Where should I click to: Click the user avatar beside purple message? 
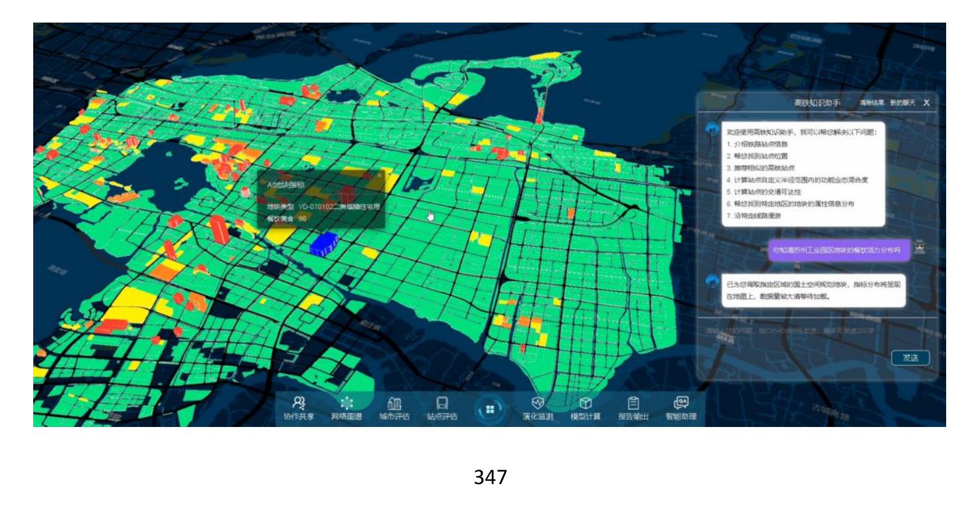point(920,248)
